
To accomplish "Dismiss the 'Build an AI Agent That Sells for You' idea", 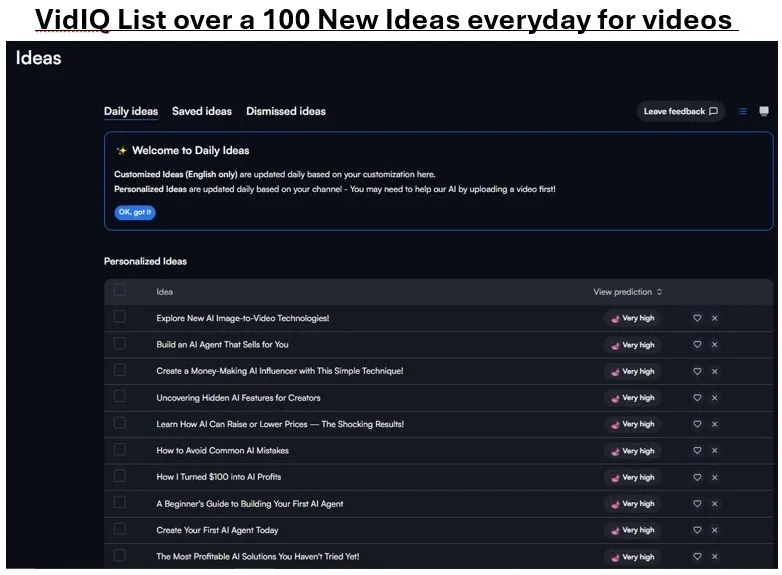I will (x=715, y=345).
